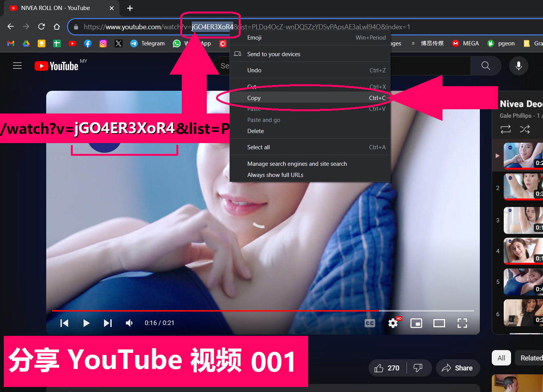Image resolution: width=543 pixels, height=392 pixels.
Task: Skip to next video in player
Action: 108,323
